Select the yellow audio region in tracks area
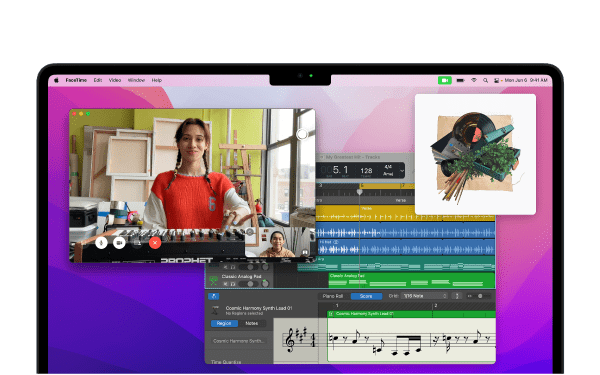The height and width of the screenshot is (375, 600). point(405,213)
